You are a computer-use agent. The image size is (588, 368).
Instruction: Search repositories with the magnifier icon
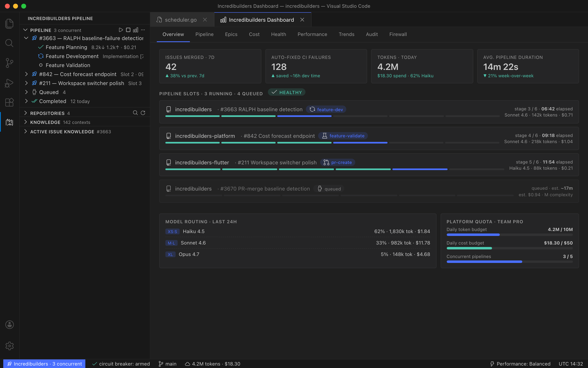tap(135, 113)
